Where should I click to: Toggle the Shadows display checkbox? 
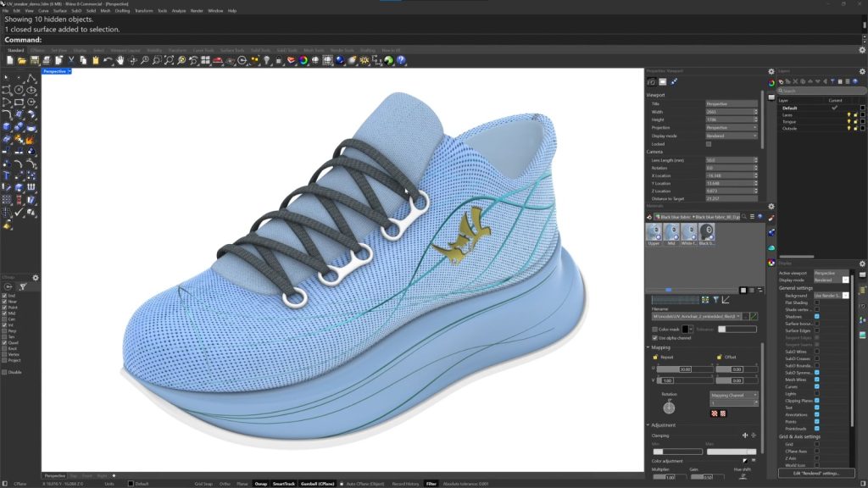coord(816,317)
